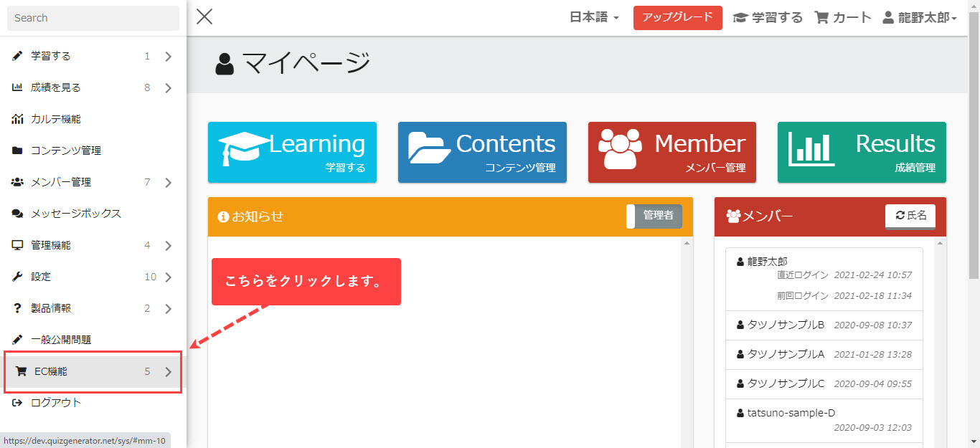
Task: Select 一般公開問題 in the sidebar menu
Action: 61,340
